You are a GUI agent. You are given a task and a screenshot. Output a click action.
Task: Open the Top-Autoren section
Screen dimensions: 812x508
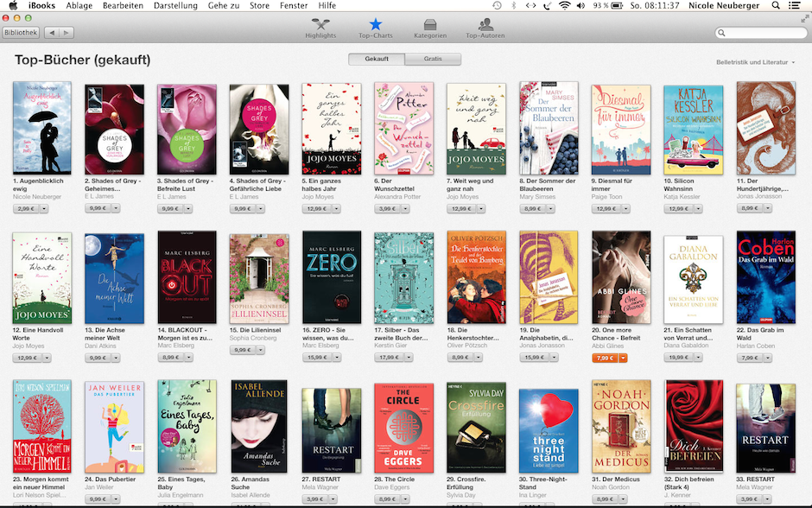485,28
